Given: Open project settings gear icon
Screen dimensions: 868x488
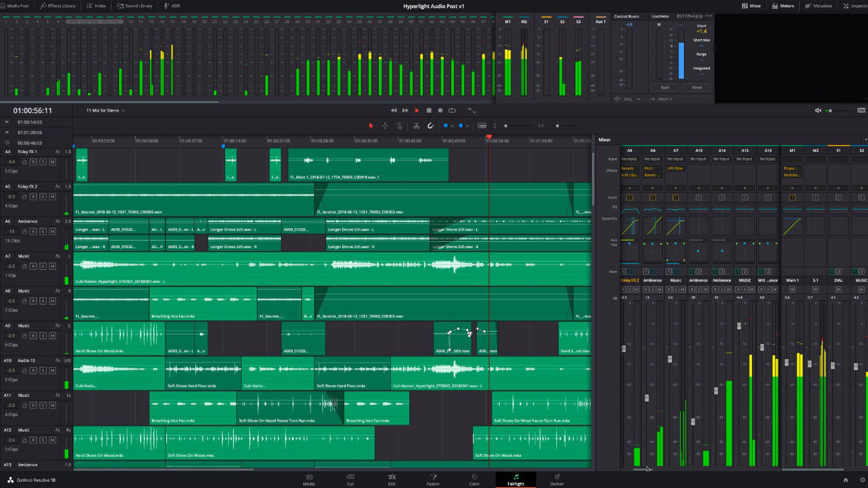Looking at the screenshot, I should (x=862, y=480).
